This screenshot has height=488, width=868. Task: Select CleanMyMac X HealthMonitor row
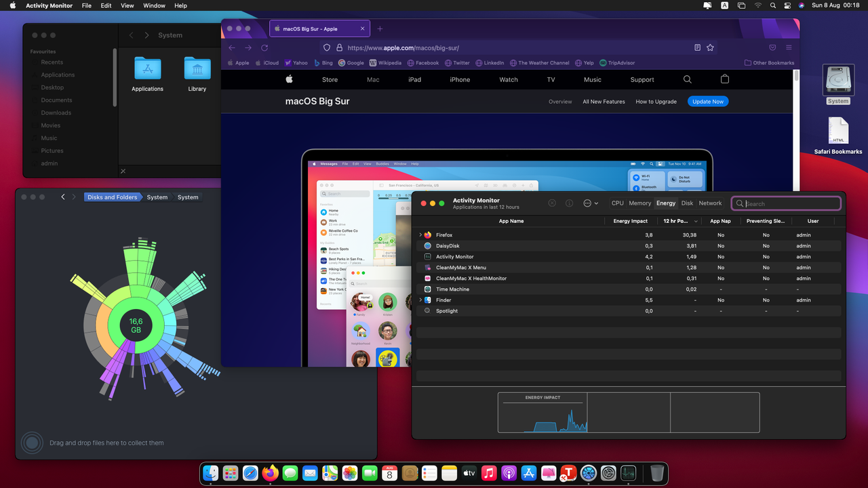click(x=629, y=279)
